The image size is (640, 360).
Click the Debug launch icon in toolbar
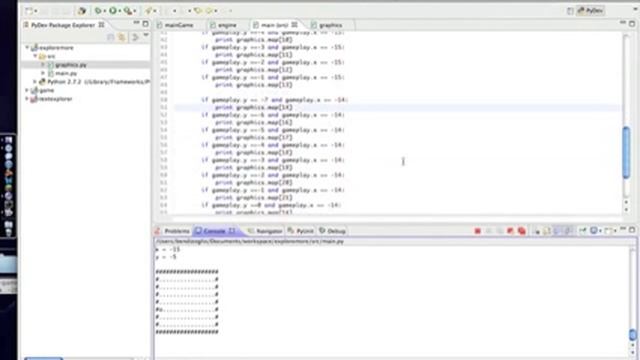coord(98,11)
